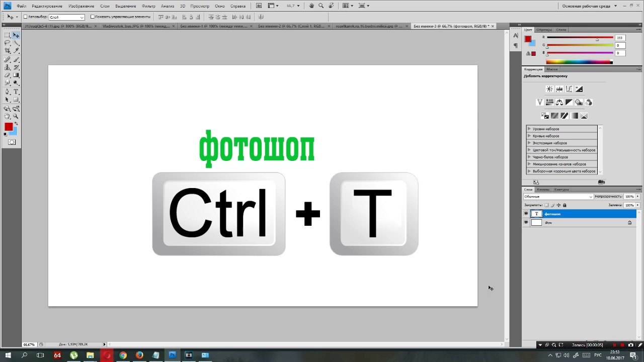Select the Healing Brush tool
644x362 pixels.
point(8,59)
